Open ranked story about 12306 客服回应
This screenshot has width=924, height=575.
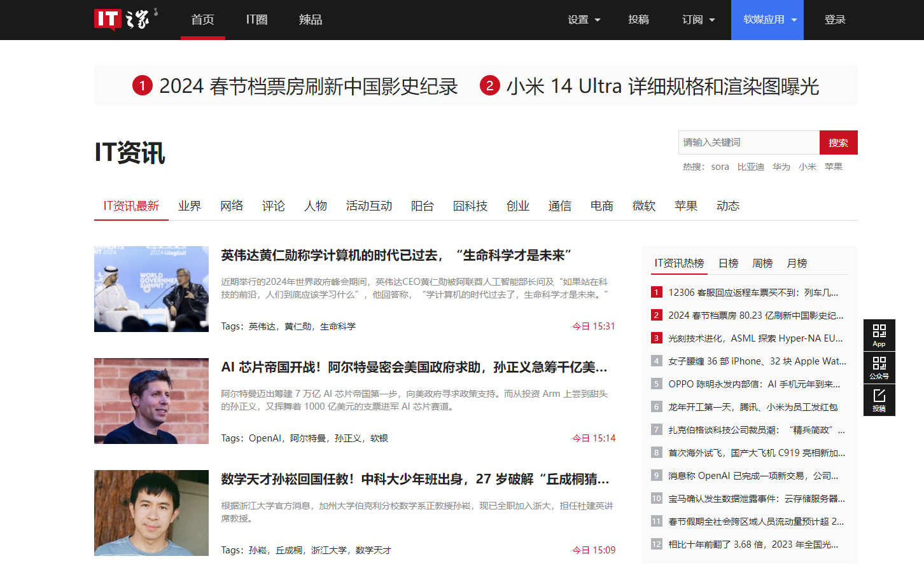tap(753, 293)
